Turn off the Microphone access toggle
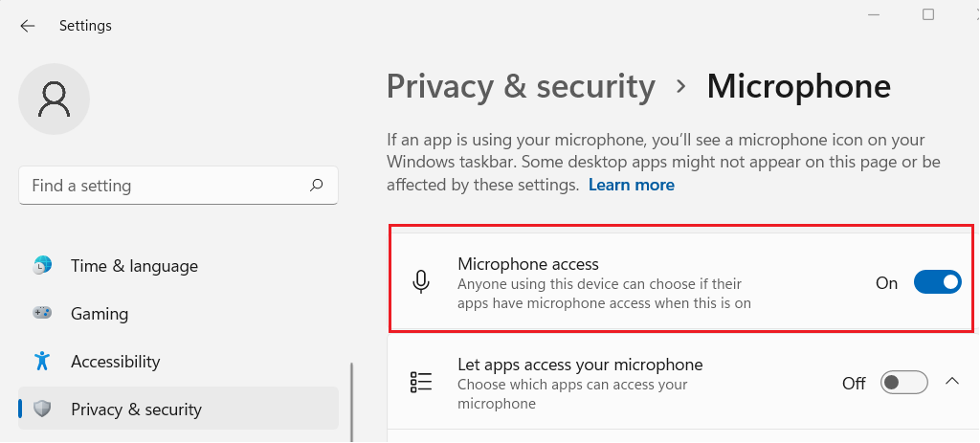980x443 pixels. tap(938, 282)
